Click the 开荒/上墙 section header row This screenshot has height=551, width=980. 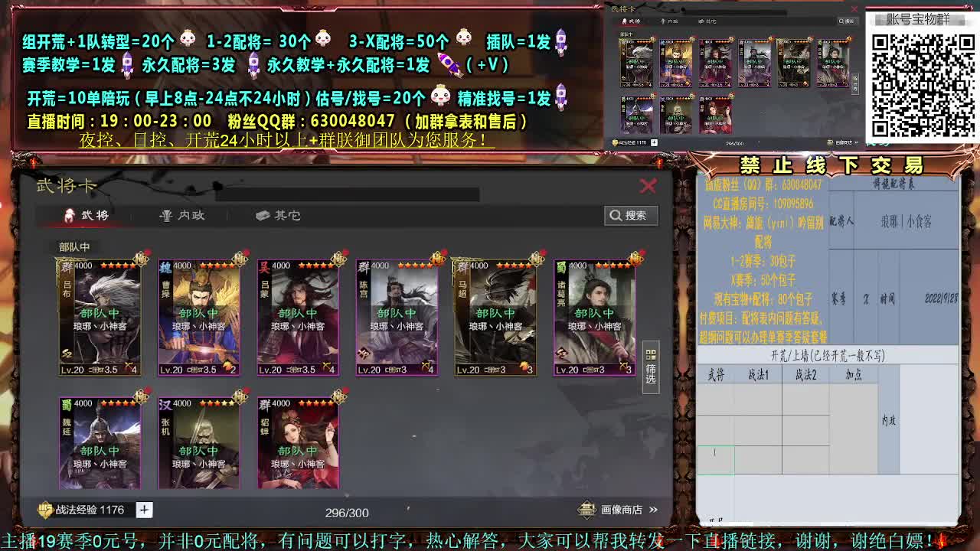click(x=828, y=356)
